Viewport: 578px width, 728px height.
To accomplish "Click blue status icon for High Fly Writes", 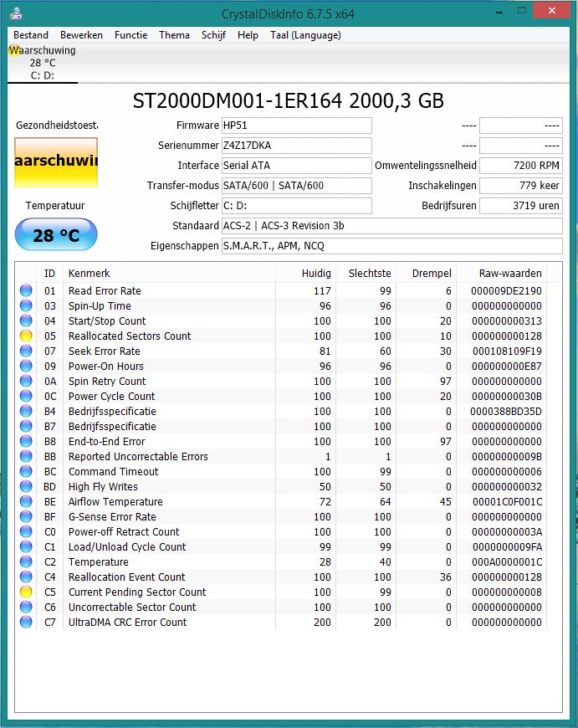I will [x=26, y=486].
